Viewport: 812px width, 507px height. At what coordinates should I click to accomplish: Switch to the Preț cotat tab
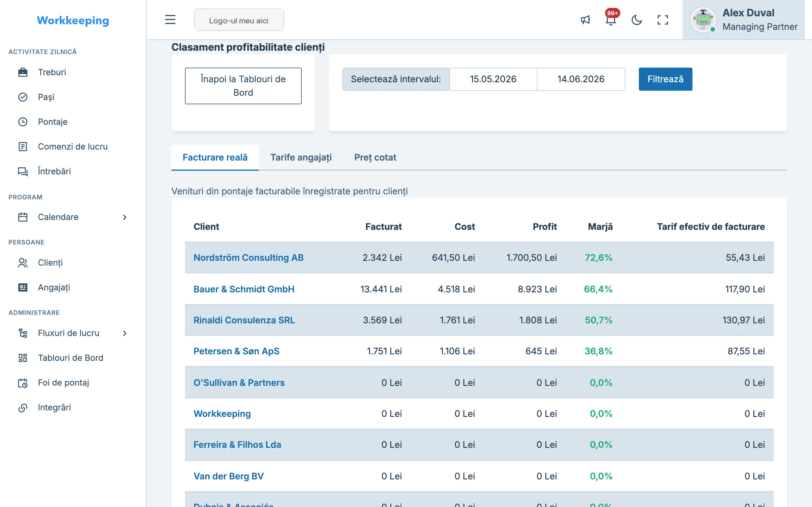[x=375, y=157]
